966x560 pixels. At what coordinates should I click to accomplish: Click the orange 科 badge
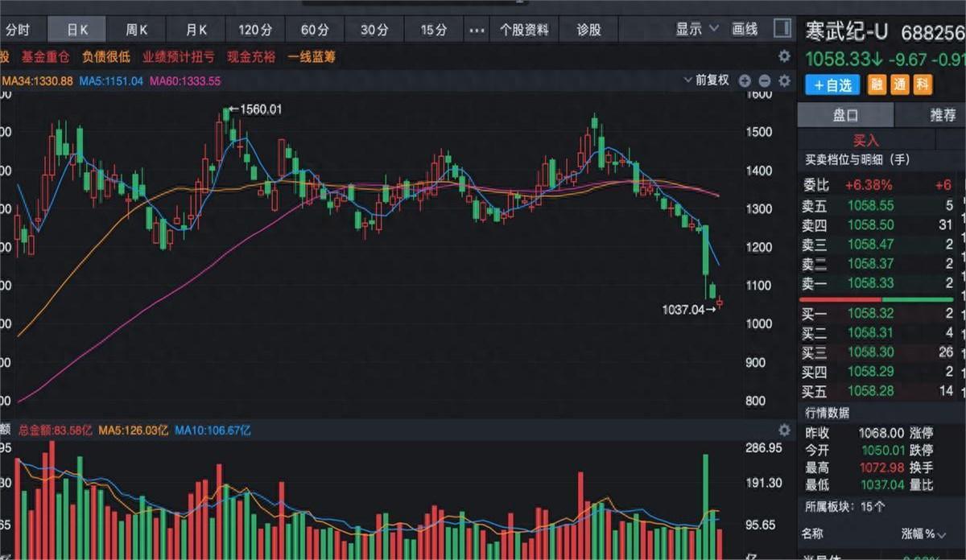pyautogui.click(x=923, y=84)
